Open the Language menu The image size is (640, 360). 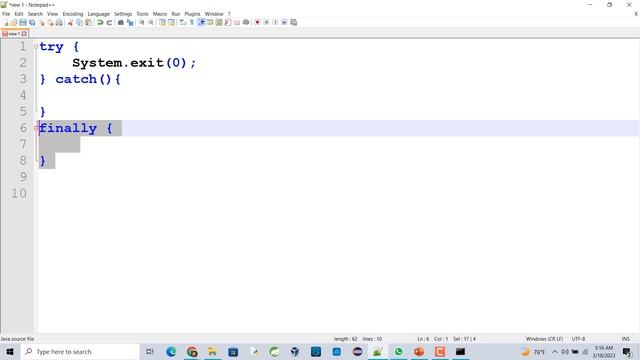coord(98,14)
